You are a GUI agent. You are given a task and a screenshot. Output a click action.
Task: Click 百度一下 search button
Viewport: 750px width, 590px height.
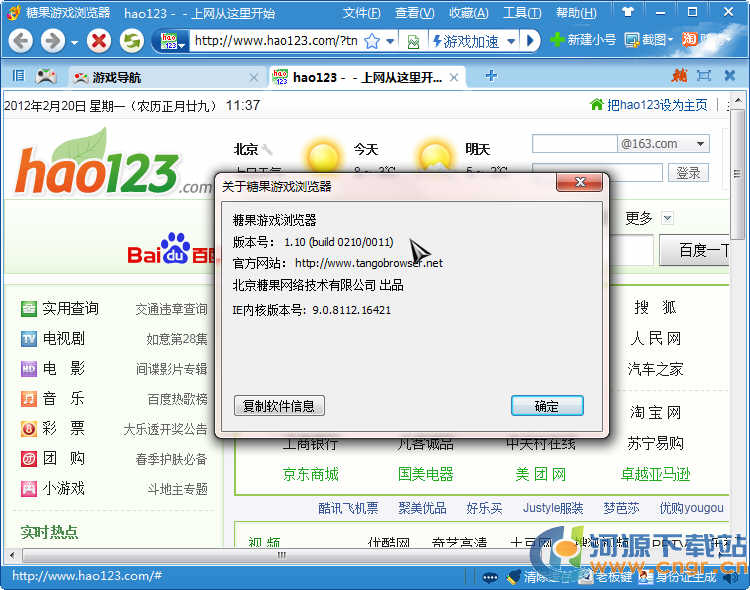click(x=695, y=250)
